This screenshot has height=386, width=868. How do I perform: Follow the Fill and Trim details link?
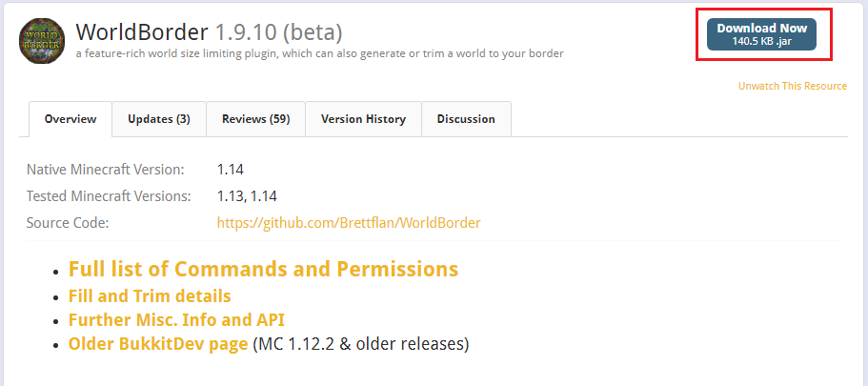click(x=150, y=296)
